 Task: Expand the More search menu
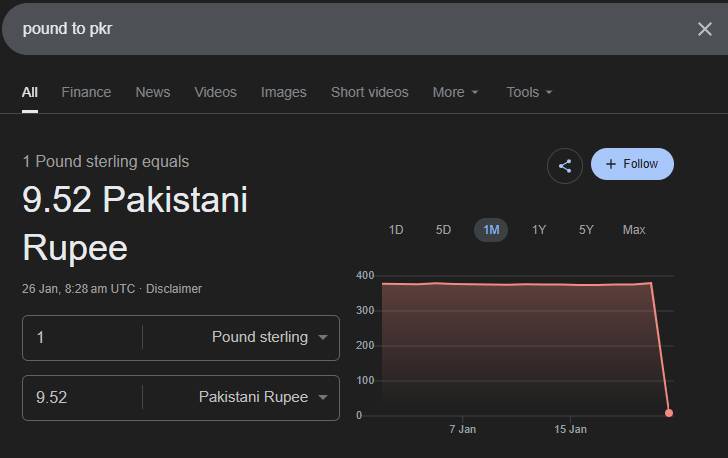click(455, 92)
